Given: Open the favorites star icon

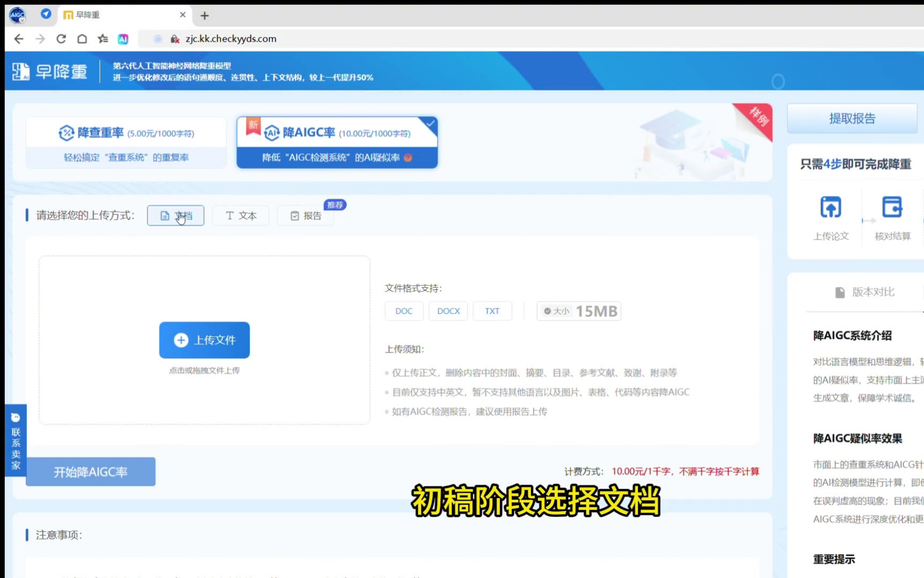Looking at the screenshot, I should click(103, 39).
